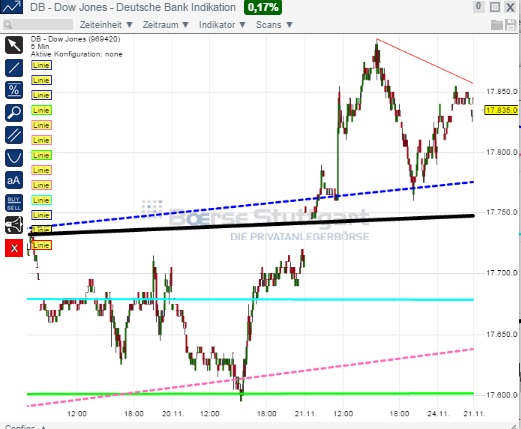Activate the magnifier zoom tool
This screenshot has width=521, height=429.
pos(14,113)
